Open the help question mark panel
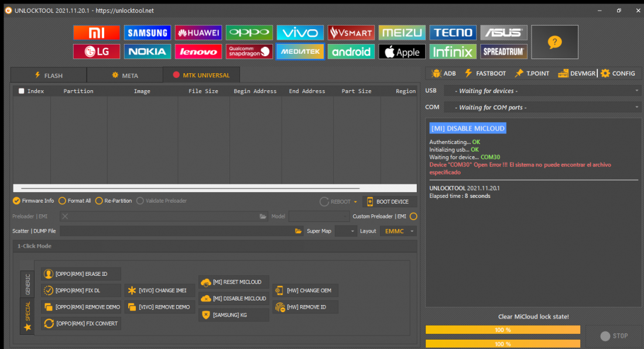644x349 pixels. (554, 42)
